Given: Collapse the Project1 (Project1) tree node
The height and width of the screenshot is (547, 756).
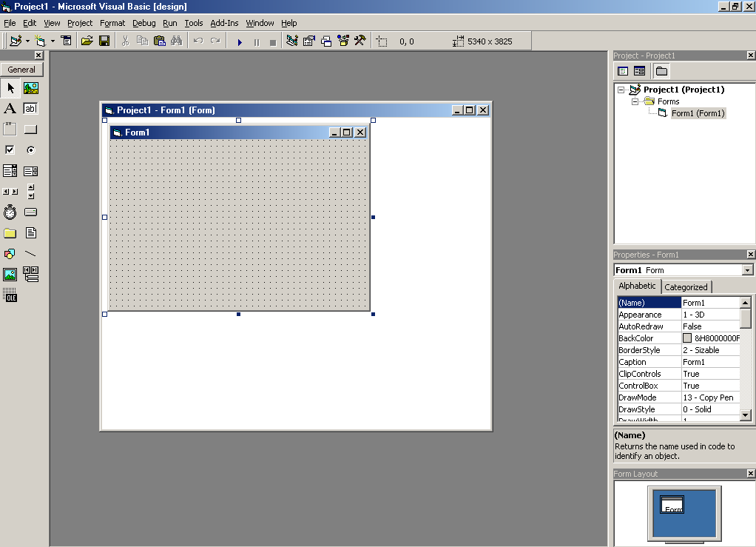Looking at the screenshot, I should click(621, 90).
